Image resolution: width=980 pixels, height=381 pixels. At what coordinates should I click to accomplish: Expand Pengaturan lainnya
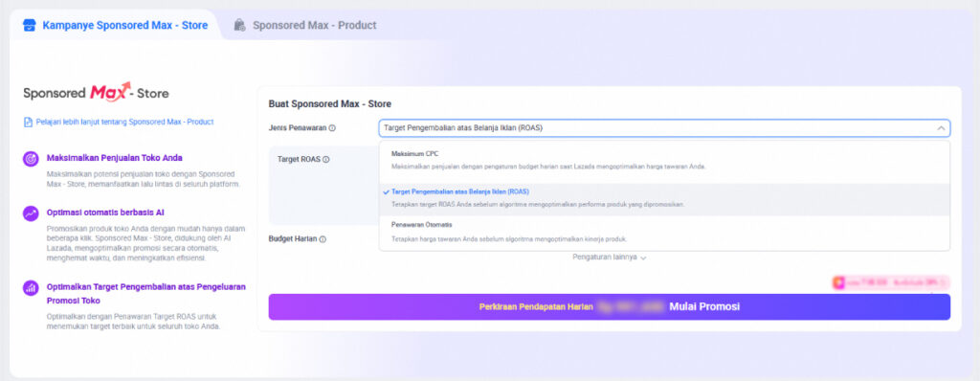610,258
